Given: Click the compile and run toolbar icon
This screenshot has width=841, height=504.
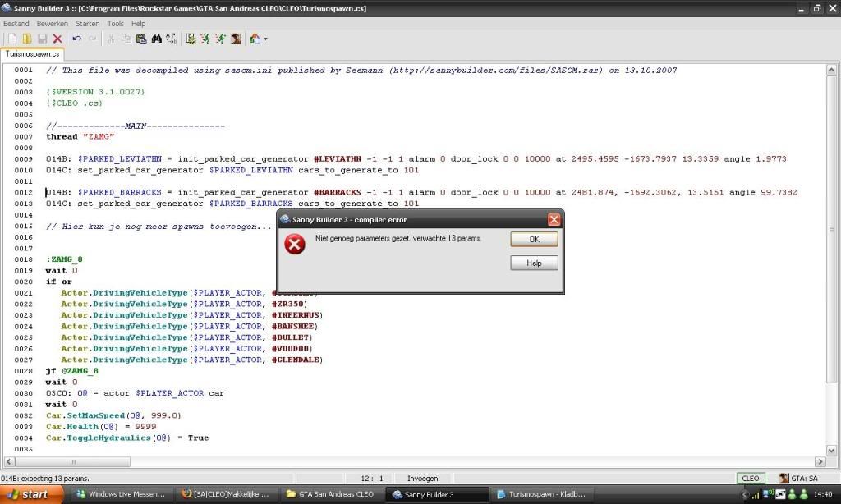Looking at the screenshot, I should (220, 39).
